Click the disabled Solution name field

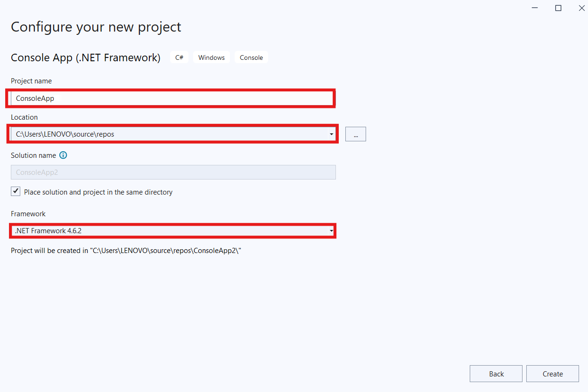point(173,172)
